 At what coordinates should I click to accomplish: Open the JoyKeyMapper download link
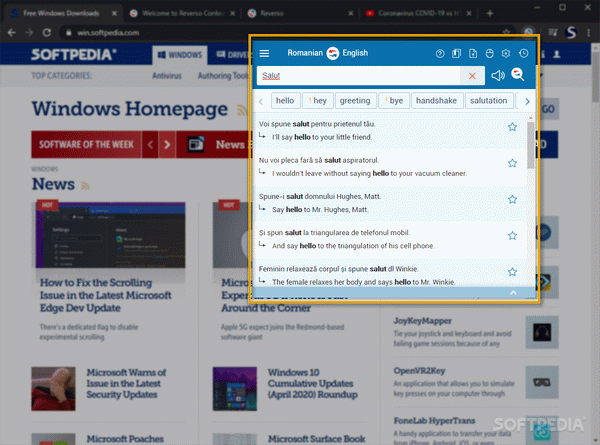coord(422,320)
